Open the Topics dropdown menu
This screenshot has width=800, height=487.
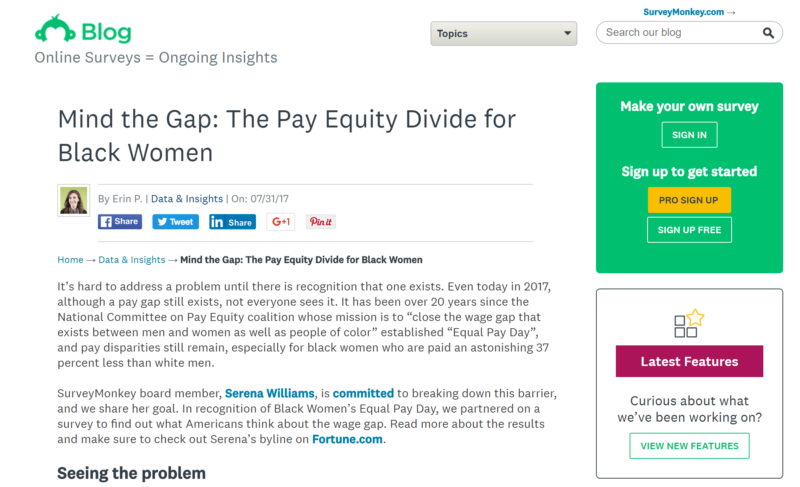click(x=504, y=34)
